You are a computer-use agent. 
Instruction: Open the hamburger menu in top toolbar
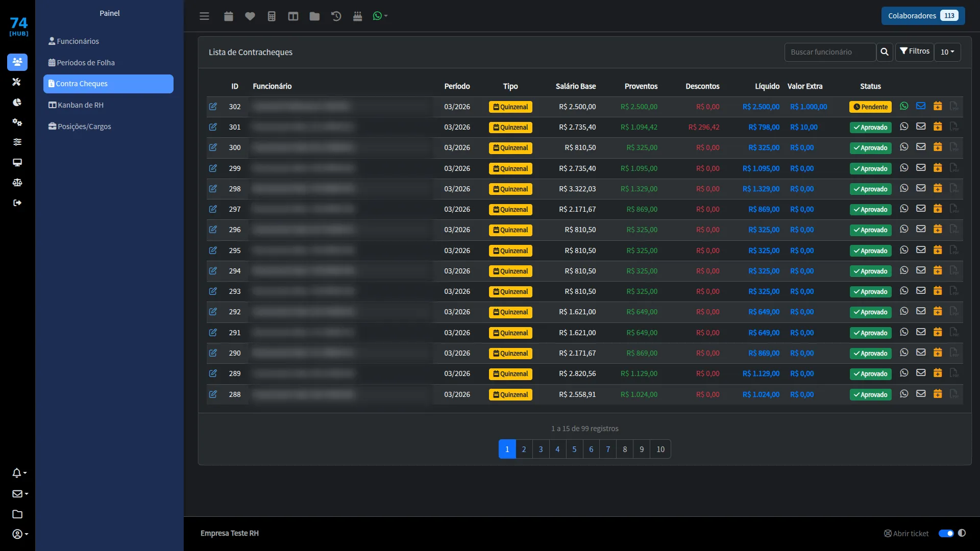pos(204,16)
